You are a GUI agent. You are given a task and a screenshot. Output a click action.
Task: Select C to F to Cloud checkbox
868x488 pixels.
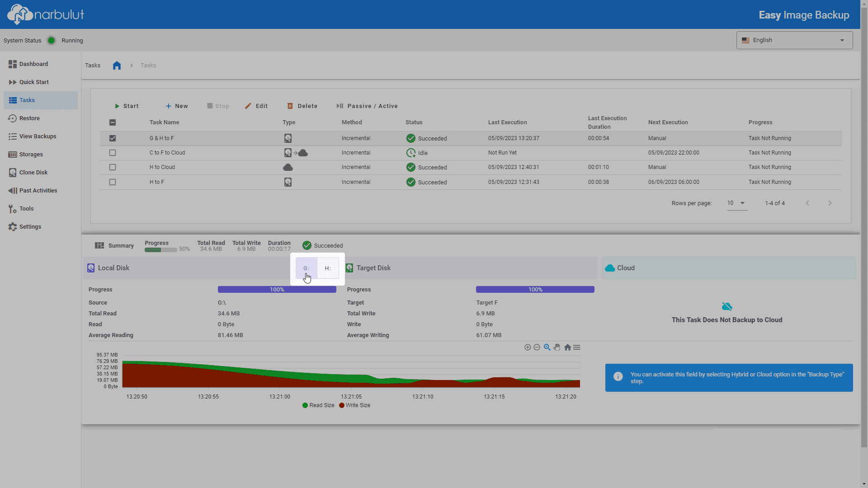(113, 153)
